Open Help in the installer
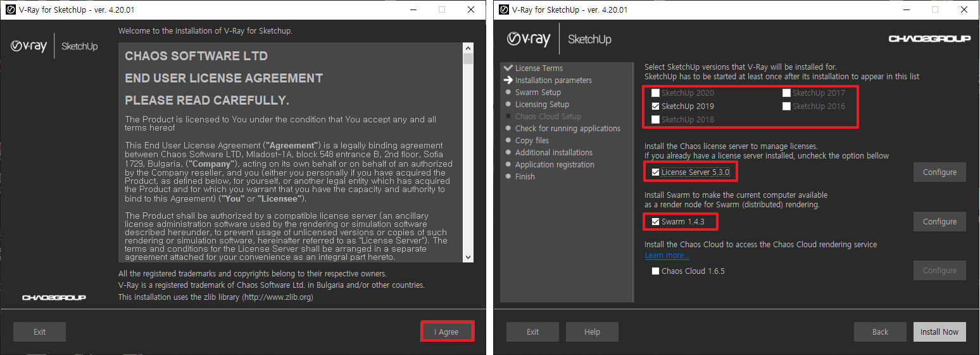980x355 pixels. pyautogui.click(x=592, y=332)
